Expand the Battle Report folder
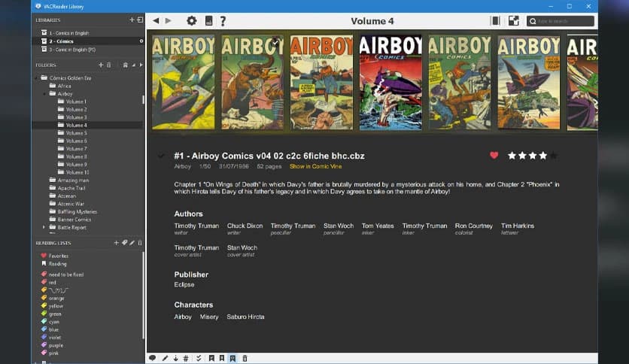The width and height of the screenshot is (629, 364). (44, 227)
